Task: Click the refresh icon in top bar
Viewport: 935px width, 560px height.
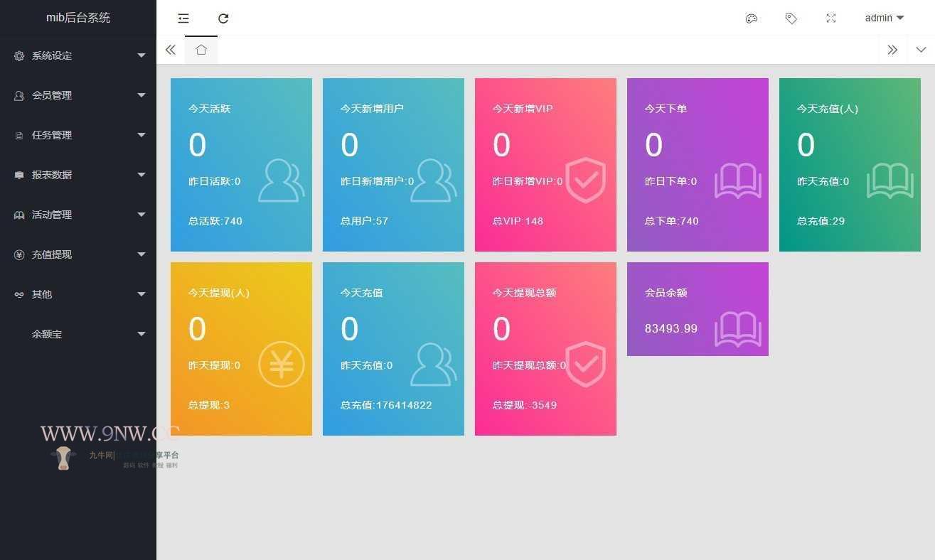Action: click(x=223, y=18)
